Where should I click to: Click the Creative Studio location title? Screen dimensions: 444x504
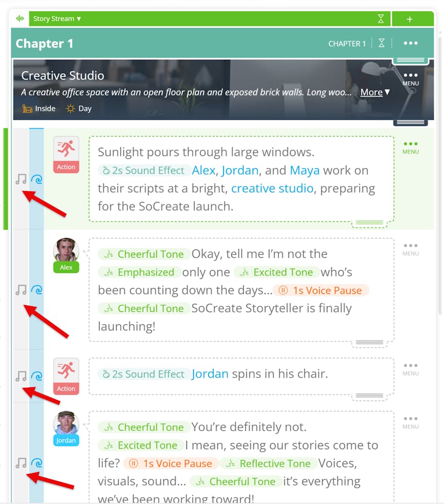[x=62, y=75]
